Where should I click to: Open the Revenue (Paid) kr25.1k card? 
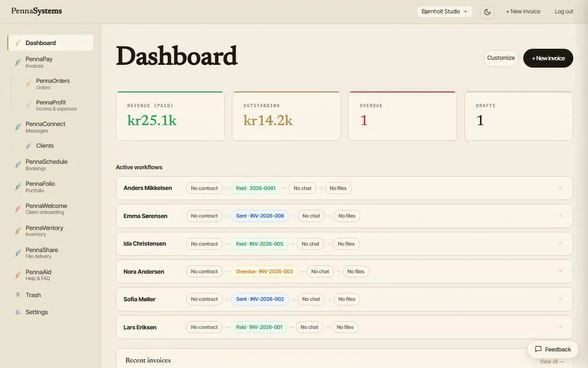pyautogui.click(x=170, y=116)
